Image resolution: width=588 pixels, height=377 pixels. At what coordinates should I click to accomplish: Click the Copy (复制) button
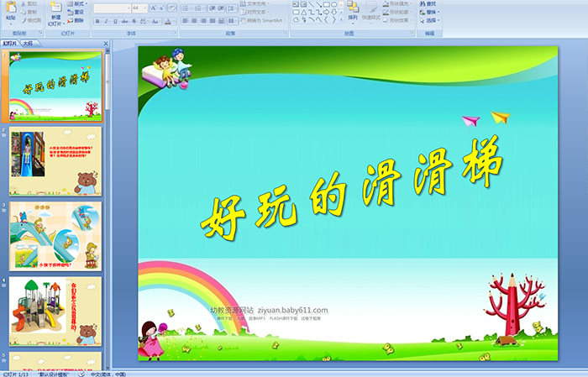click(30, 12)
